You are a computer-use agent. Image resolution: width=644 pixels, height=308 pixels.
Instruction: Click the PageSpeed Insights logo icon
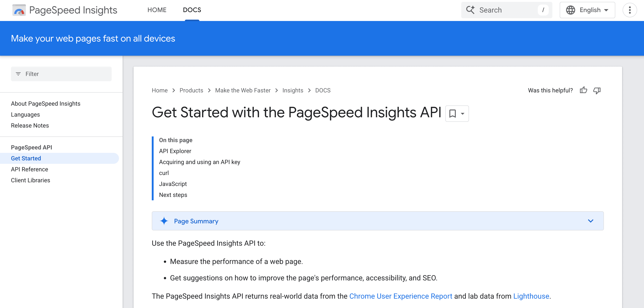point(19,10)
